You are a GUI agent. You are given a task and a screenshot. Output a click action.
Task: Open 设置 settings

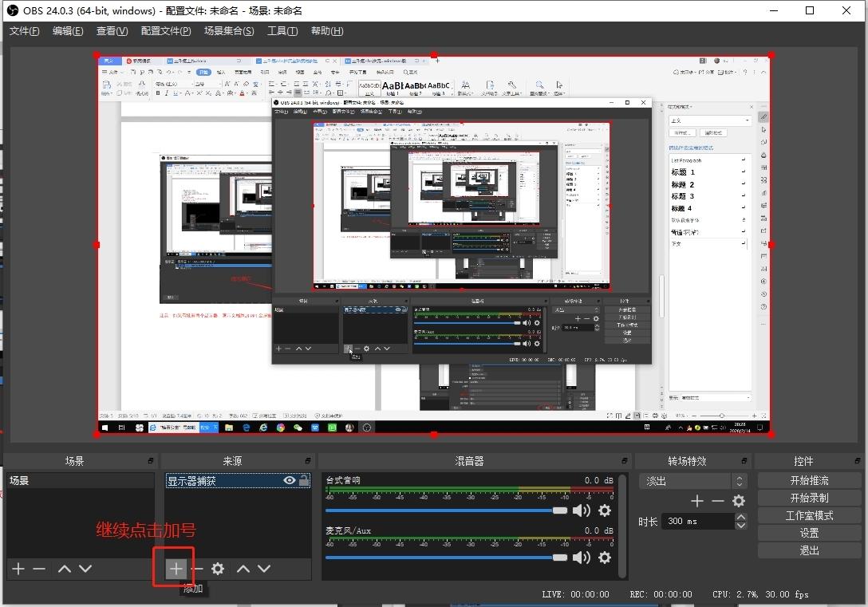(809, 533)
